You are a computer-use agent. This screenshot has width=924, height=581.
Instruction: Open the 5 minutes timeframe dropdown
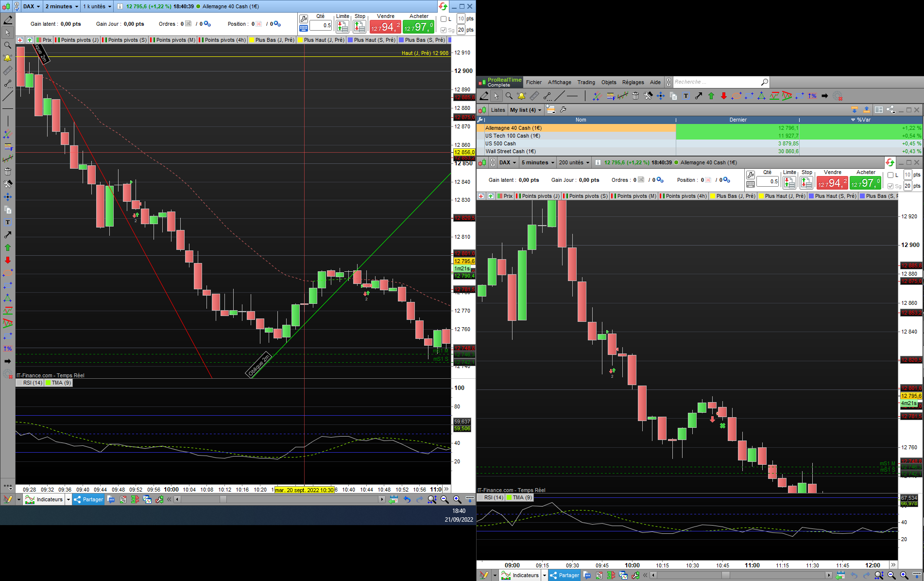tap(538, 162)
